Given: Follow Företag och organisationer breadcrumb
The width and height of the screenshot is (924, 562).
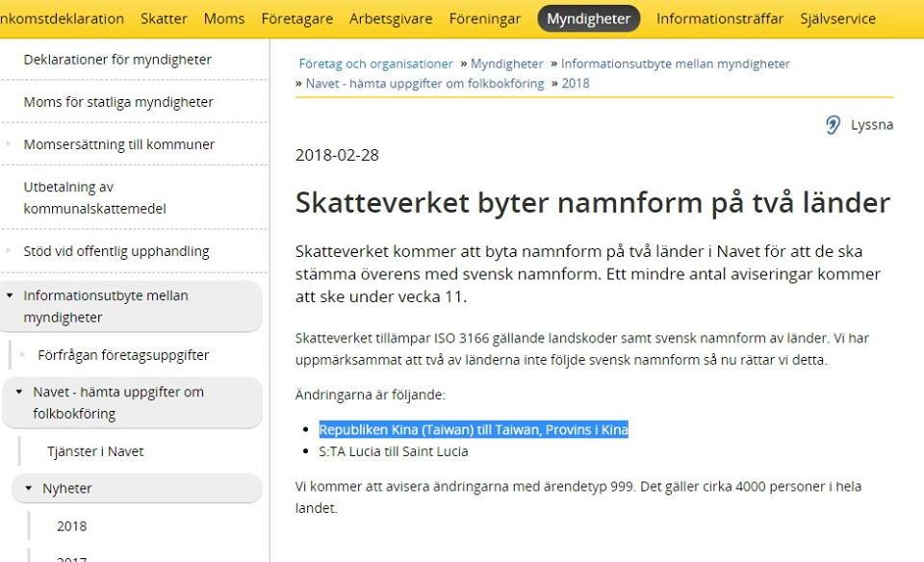Looking at the screenshot, I should click(x=376, y=64).
